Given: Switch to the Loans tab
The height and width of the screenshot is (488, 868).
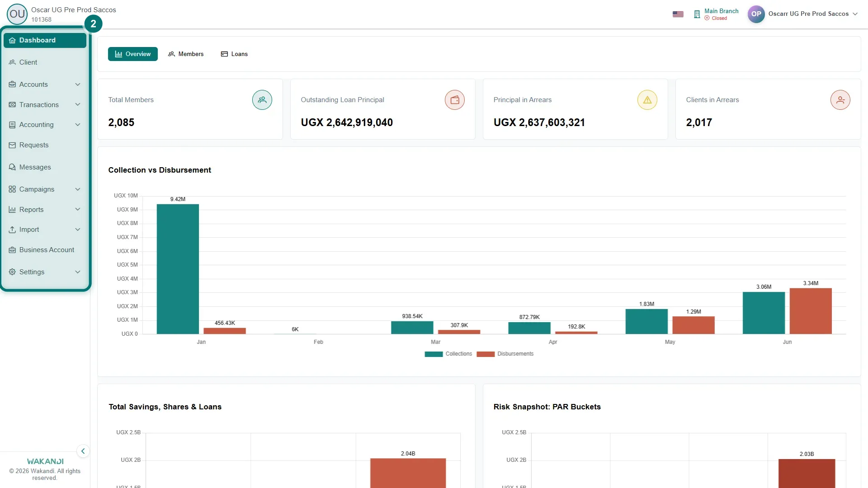Looking at the screenshot, I should coord(234,54).
